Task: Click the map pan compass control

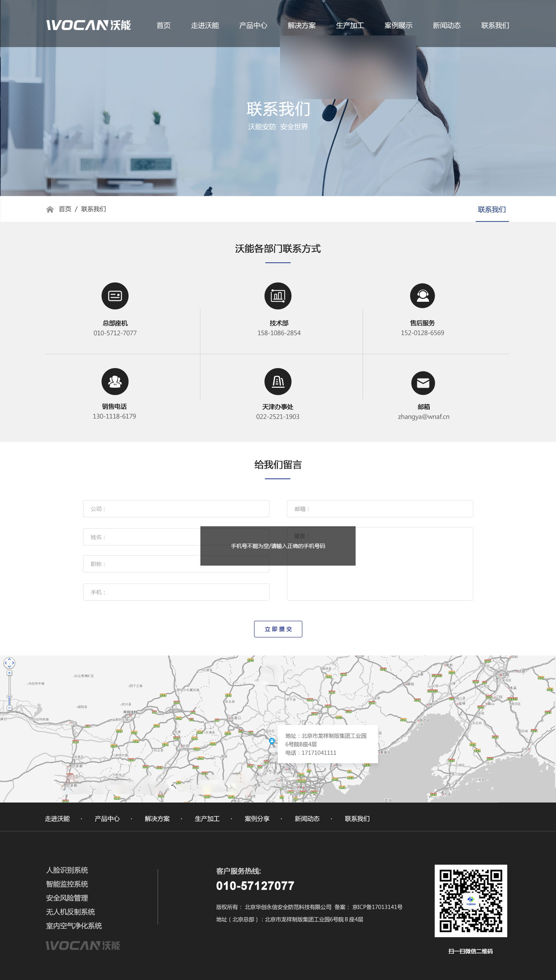Action: (9, 663)
